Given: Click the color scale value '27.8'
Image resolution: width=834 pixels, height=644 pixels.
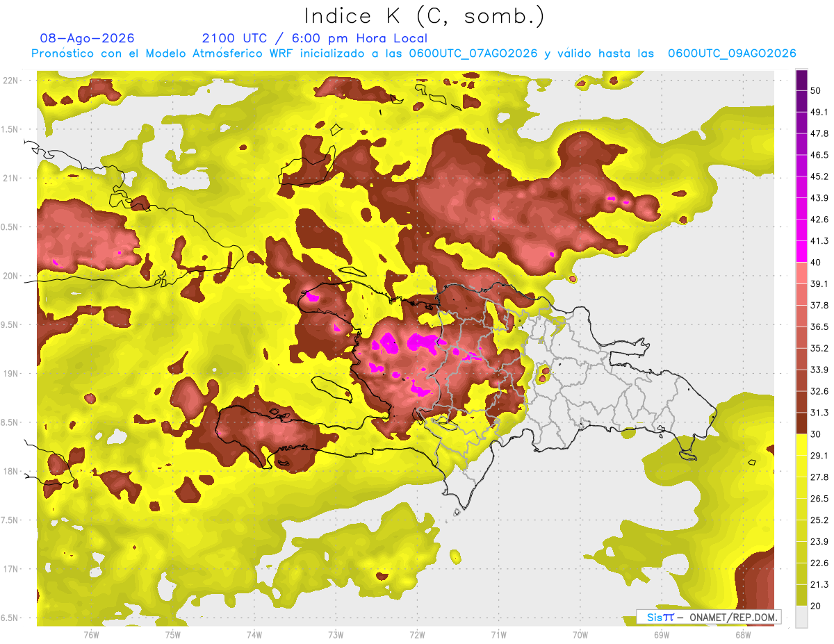Looking at the screenshot, I should pyautogui.click(x=819, y=477).
